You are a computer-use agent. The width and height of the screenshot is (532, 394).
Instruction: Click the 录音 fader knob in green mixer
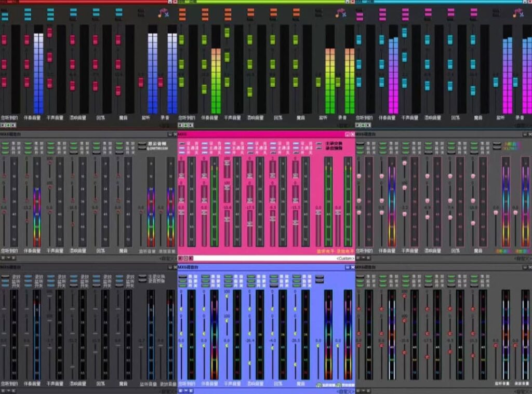(338, 82)
